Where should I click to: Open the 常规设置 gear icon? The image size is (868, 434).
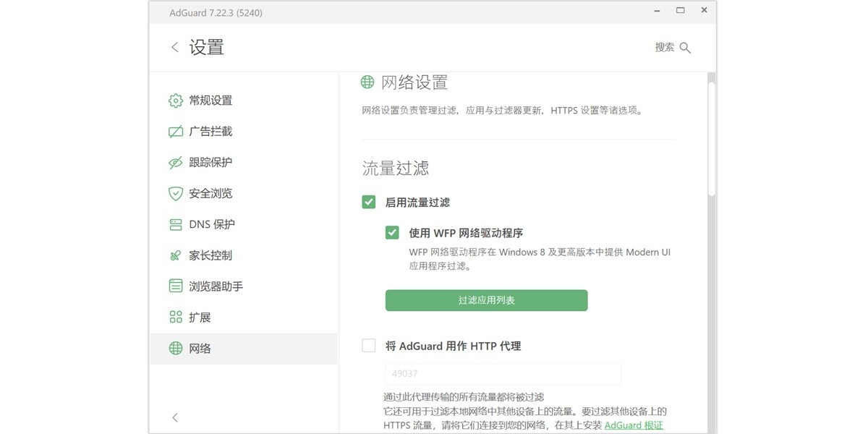coord(175,101)
